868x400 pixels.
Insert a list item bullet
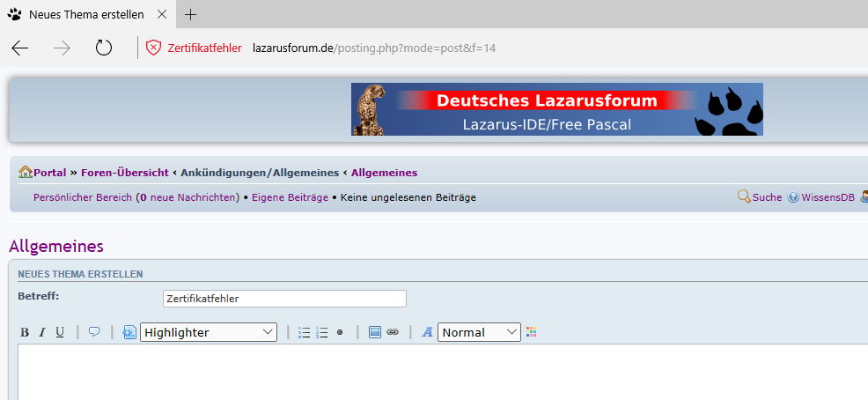pos(340,332)
